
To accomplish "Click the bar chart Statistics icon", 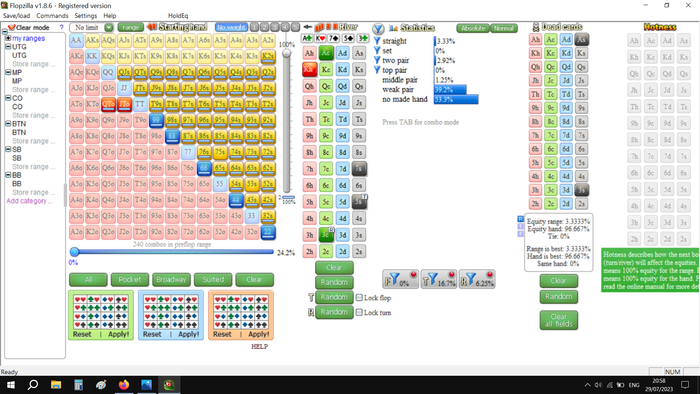I will [x=393, y=28].
